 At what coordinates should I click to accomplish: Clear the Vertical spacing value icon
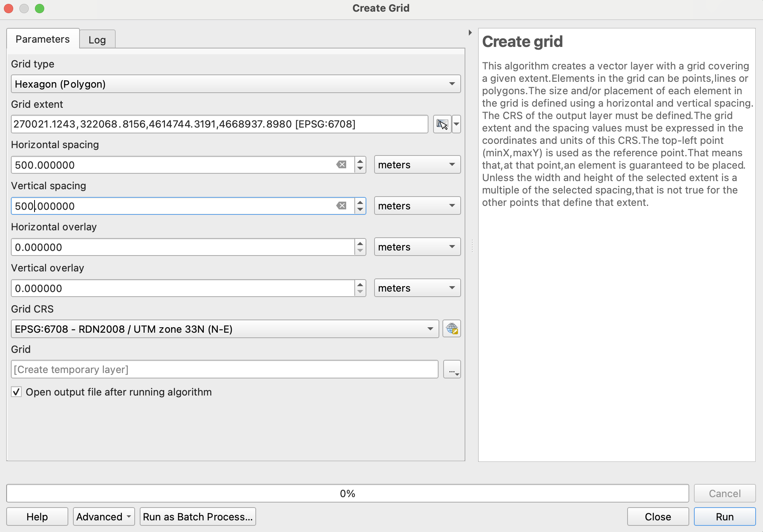341,206
